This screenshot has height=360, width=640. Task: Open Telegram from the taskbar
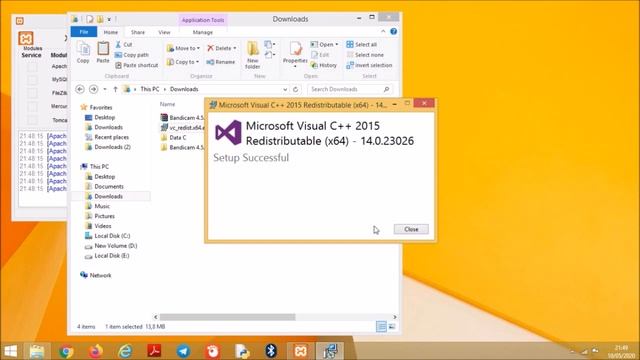point(183,351)
